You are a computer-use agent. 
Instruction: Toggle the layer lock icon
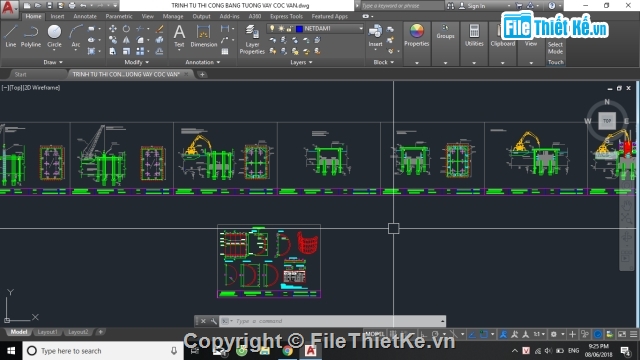pos(289,29)
